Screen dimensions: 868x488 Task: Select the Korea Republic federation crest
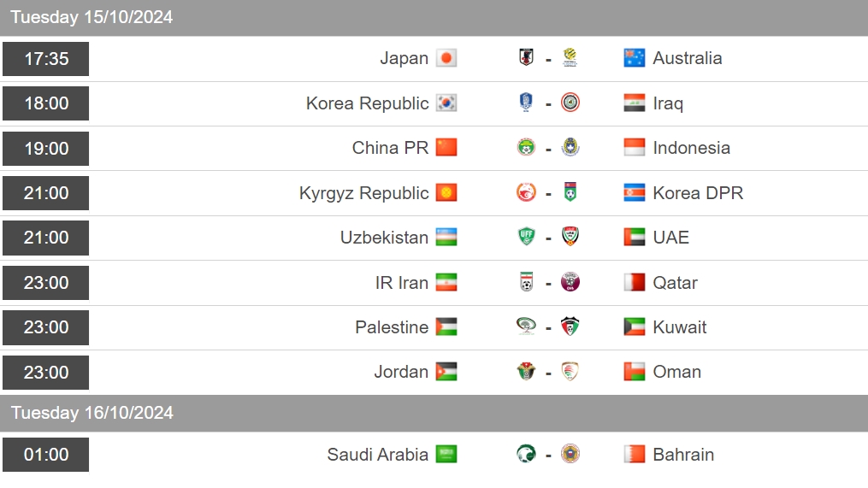pyautogui.click(x=526, y=103)
